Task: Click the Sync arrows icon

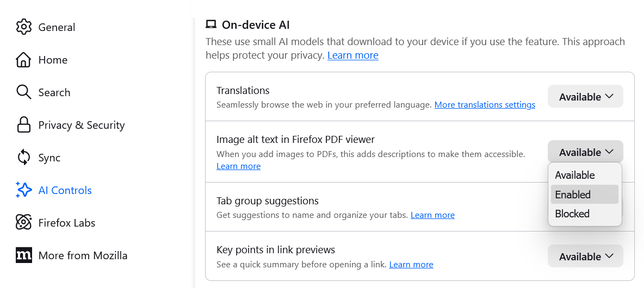Action: pos(24,158)
